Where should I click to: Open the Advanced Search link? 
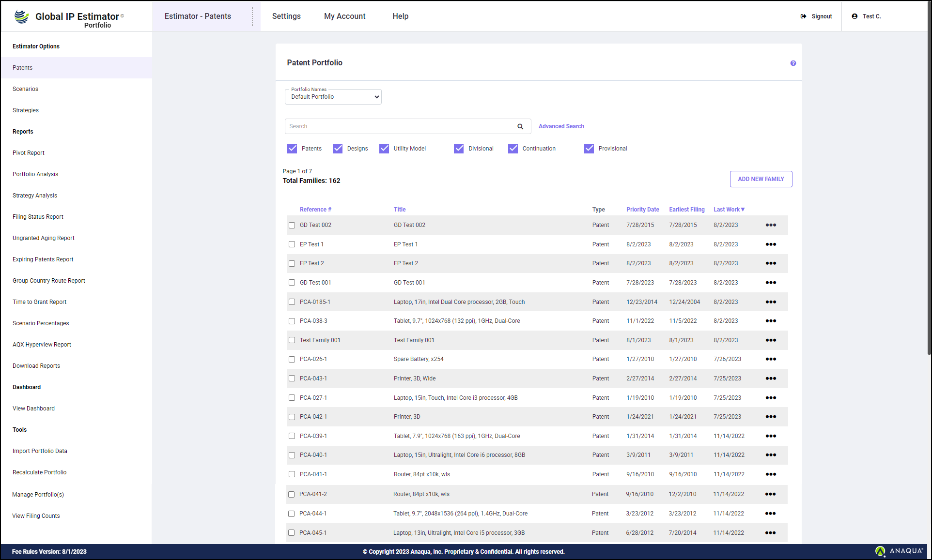click(561, 126)
